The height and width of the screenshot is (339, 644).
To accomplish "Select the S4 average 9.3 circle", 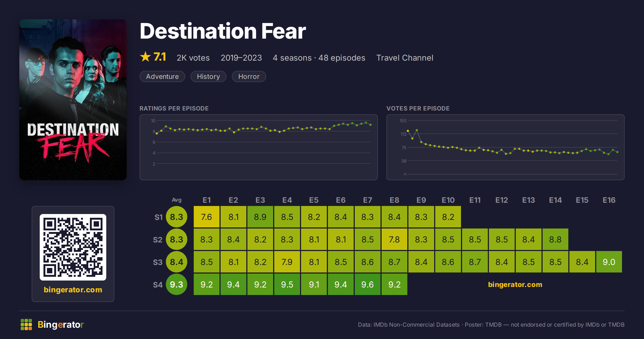I will pyautogui.click(x=177, y=284).
